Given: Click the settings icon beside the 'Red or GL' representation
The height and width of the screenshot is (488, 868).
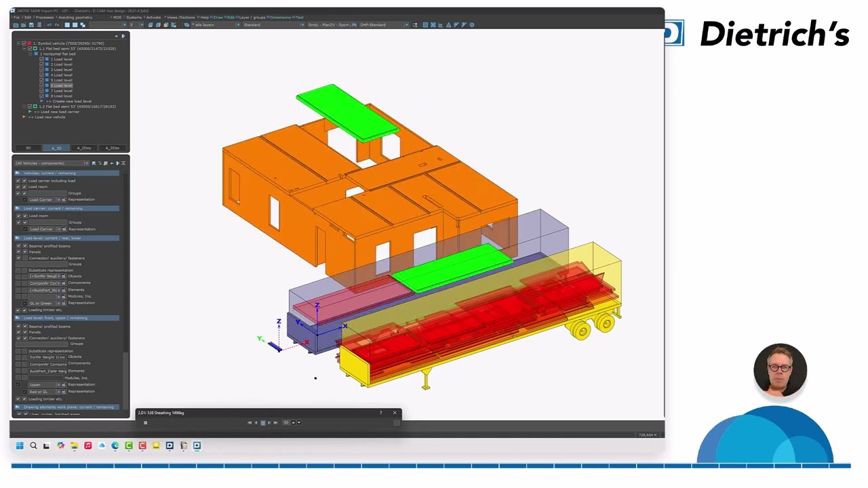Looking at the screenshot, I should pos(64,392).
